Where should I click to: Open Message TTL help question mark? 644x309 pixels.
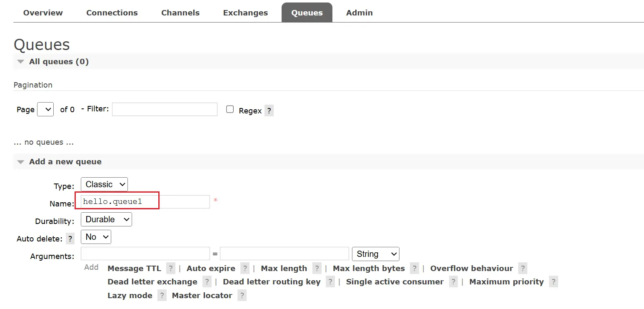[x=170, y=269]
